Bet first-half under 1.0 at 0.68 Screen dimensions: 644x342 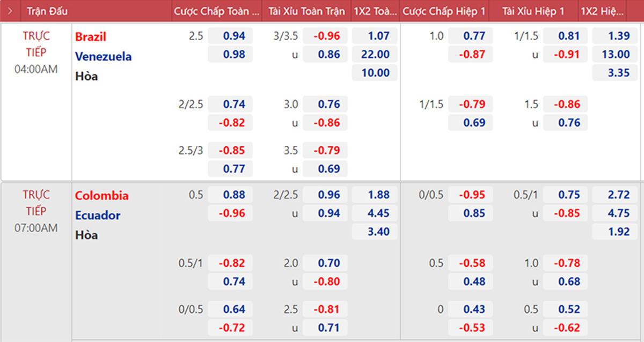566,281
